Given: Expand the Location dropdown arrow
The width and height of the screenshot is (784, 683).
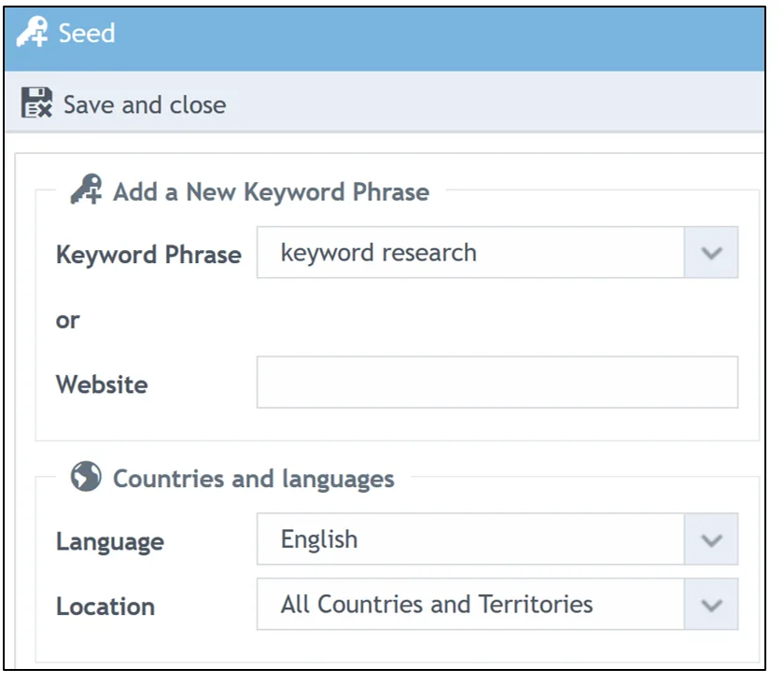Looking at the screenshot, I should pos(711,605).
